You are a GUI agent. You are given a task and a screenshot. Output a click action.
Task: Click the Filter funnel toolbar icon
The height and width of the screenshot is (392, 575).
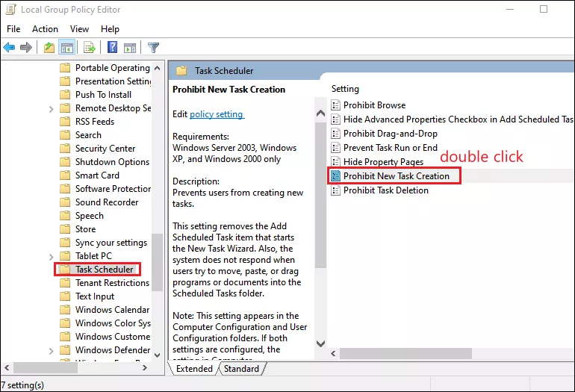pyautogui.click(x=153, y=47)
